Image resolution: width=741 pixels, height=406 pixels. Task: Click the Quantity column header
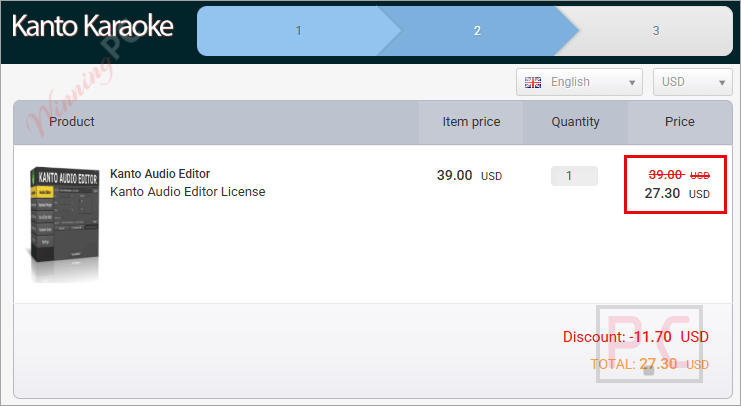575,121
